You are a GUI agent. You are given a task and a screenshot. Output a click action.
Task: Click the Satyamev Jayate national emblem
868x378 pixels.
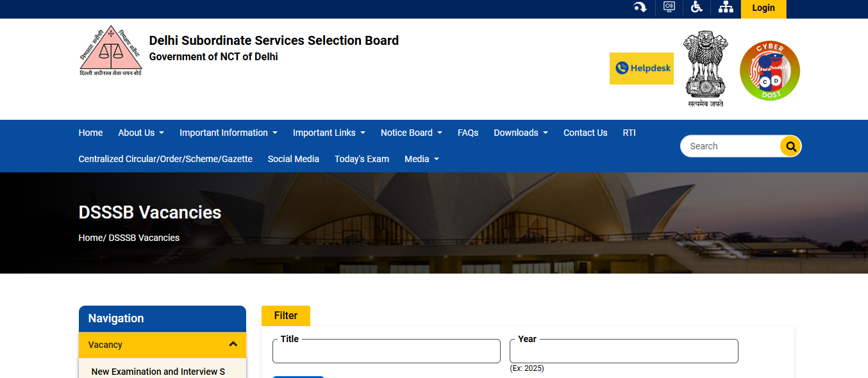pos(705,69)
